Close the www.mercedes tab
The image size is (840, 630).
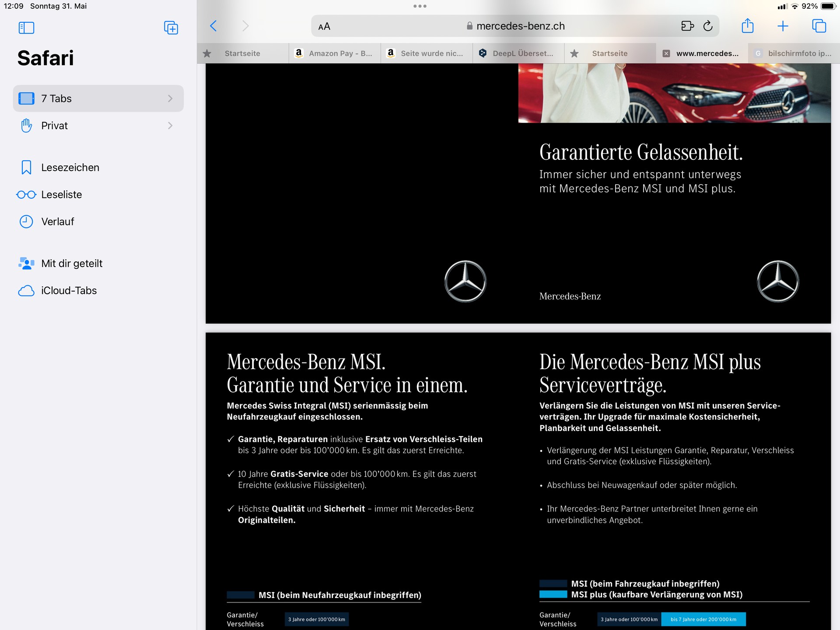(666, 53)
